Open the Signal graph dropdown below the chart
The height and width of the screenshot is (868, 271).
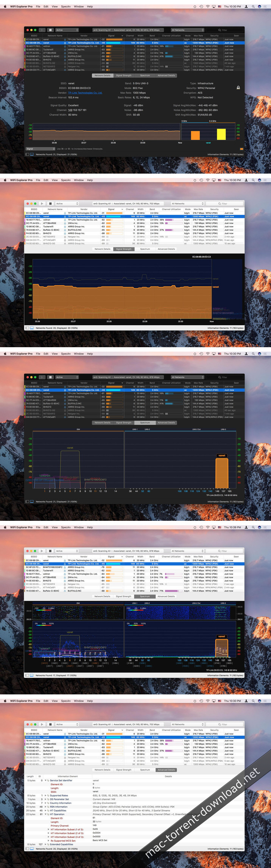(x=40, y=149)
